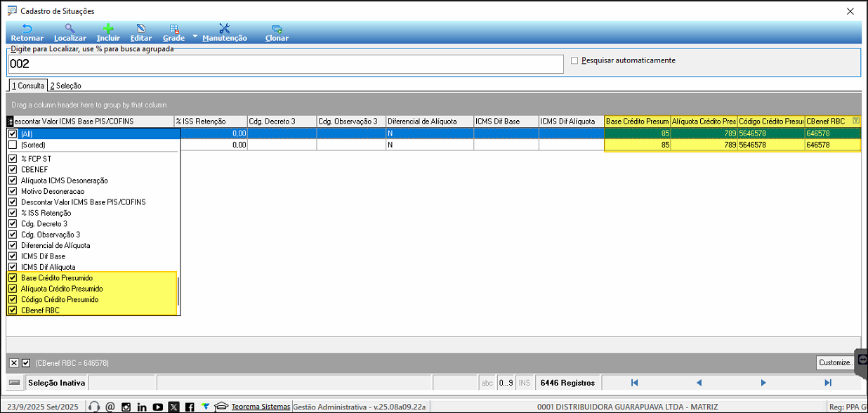Toggle Alíquota ICMS Desoneração column checkbox
This screenshot has height=413, width=868.
[x=12, y=181]
